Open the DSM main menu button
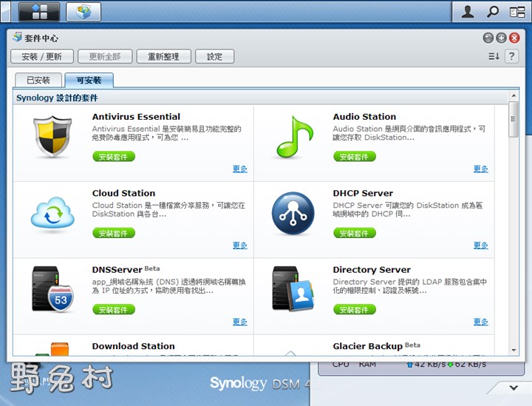Screen dimensions: 532x406 click(39, 11)
